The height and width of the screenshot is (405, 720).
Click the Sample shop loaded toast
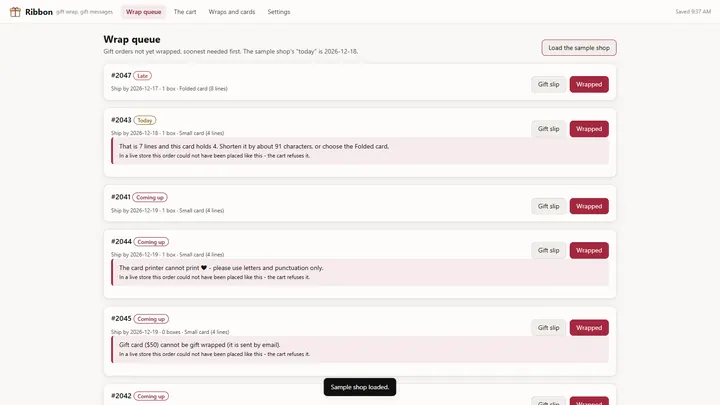tap(360, 387)
